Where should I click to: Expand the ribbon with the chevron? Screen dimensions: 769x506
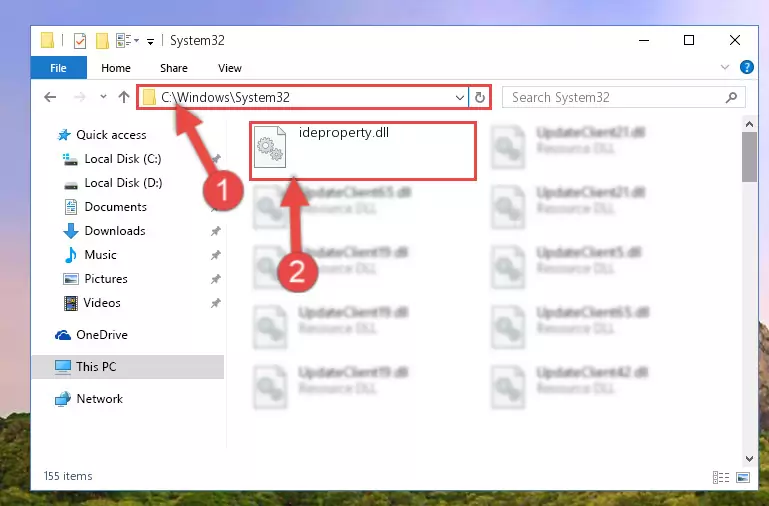(x=725, y=67)
